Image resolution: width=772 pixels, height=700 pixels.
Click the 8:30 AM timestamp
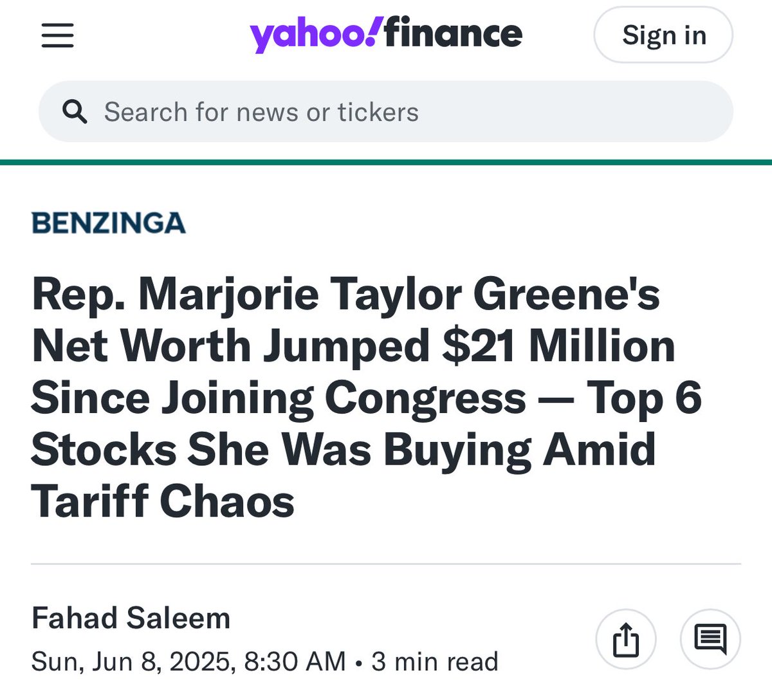click(x=293, y=661)
